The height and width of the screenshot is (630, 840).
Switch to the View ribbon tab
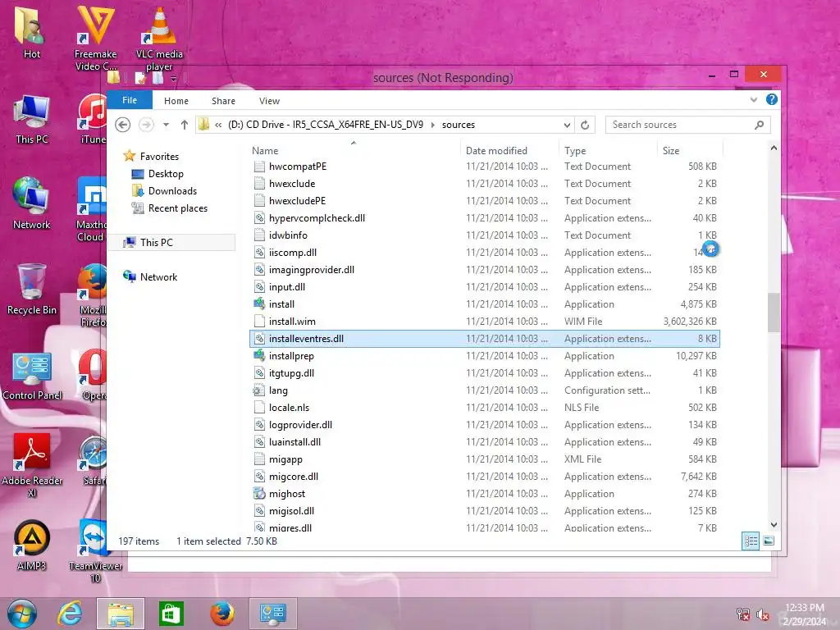269,101
